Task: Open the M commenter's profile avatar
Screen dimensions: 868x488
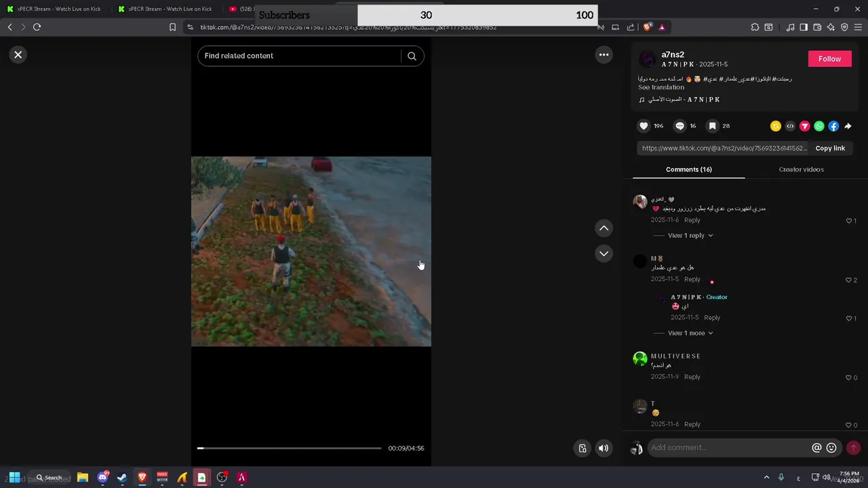Action: [x=640, y=261]
